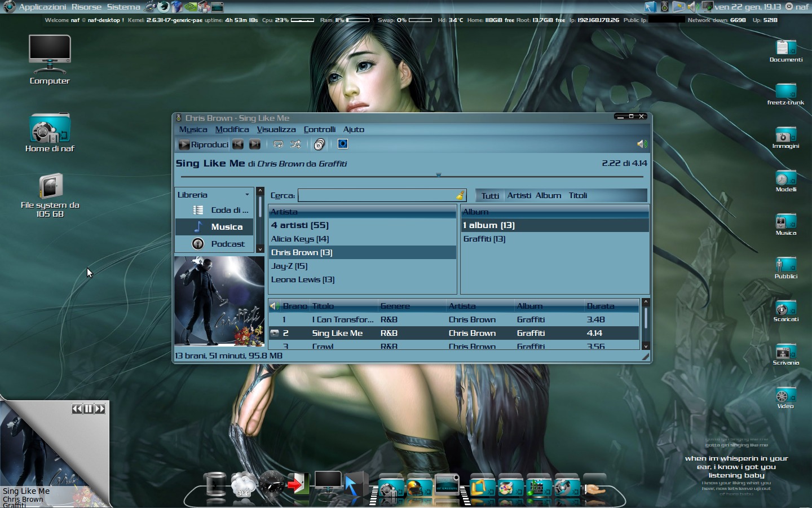Viewport: 812px width, 508px height.
Task: Expand the Libreria dropdown header
Action: coord(214,195)
